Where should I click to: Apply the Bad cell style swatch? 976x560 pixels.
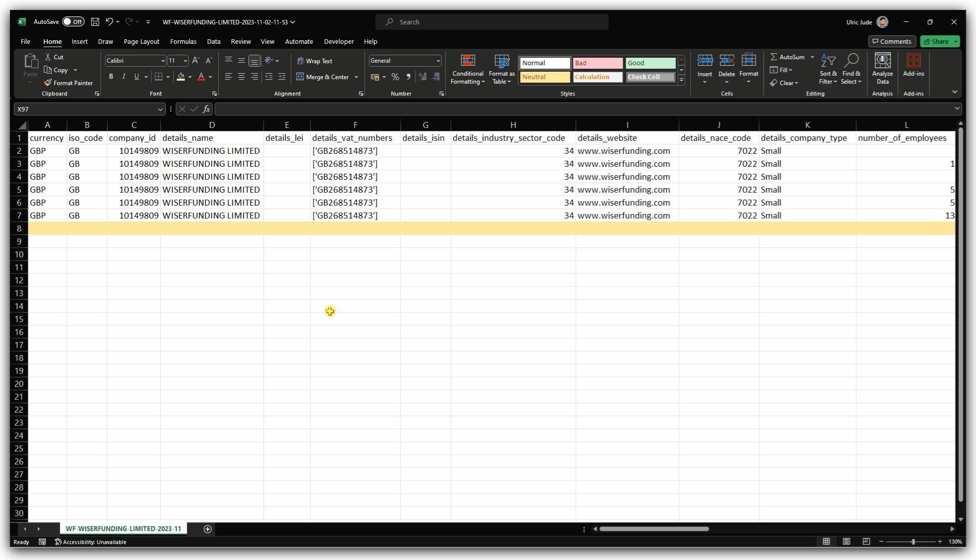(598, 63)
